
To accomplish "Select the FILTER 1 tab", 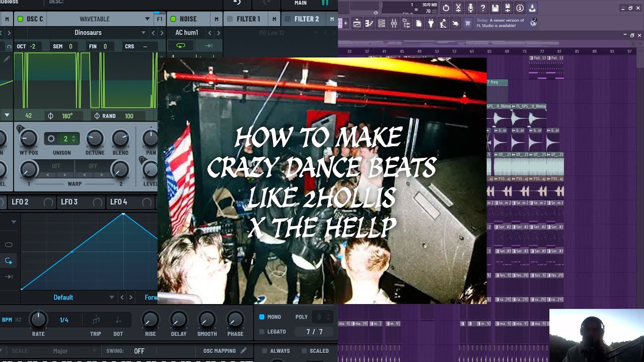I will tap(249, 19).
